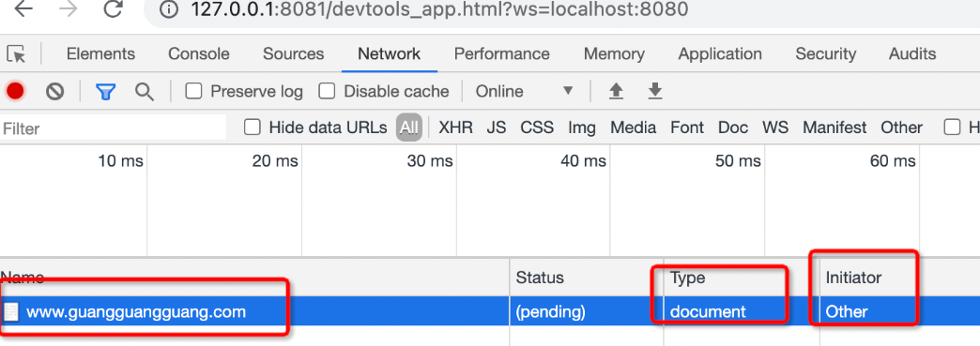
Task: Click the export HAR download arrow icon
Action: click(654, 92)
